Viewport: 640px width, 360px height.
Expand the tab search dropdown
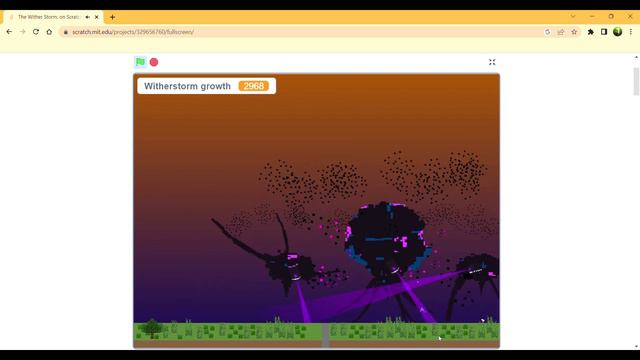(x=573, y=16)
